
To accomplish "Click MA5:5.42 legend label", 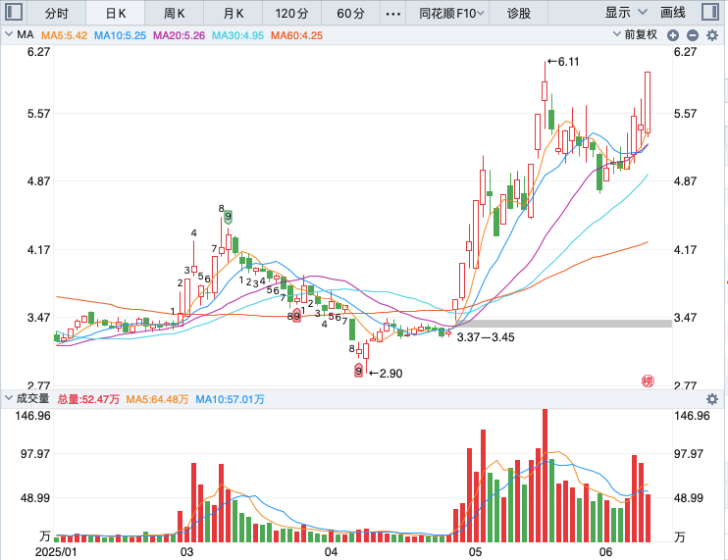I will tap(64, 35).
